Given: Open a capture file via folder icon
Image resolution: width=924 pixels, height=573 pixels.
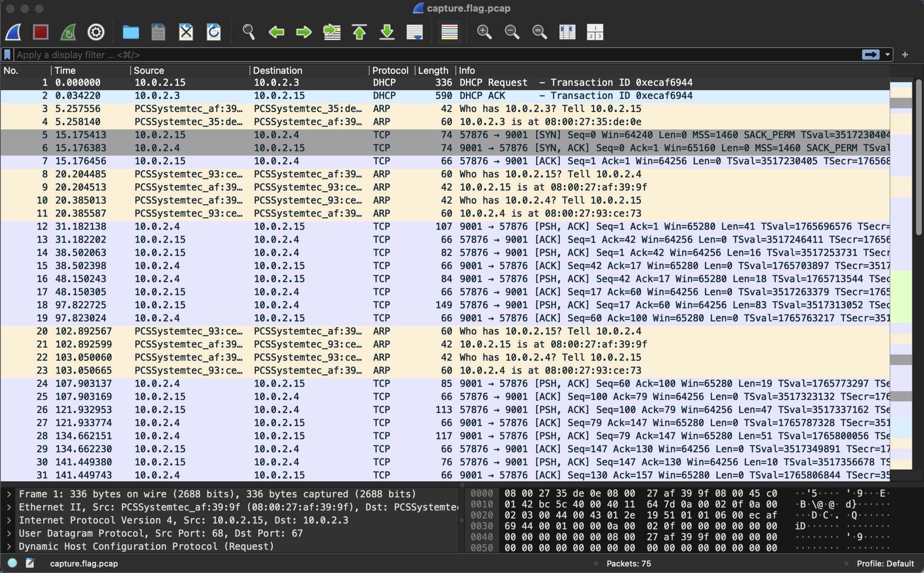Looking at the screenshot, I should pyautogui.click(x=130, y=32).
